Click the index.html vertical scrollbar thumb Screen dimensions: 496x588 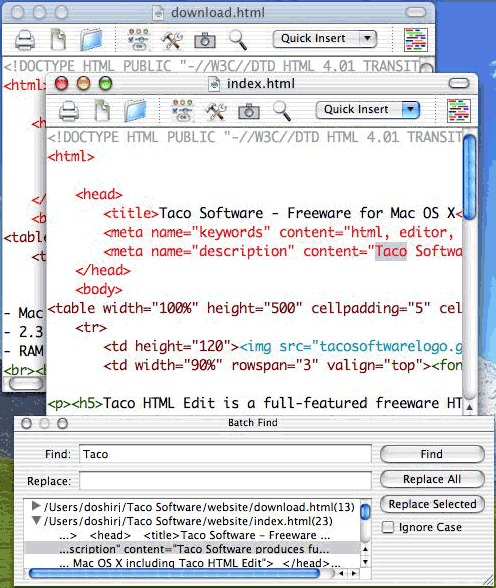(x=470, y=176)
